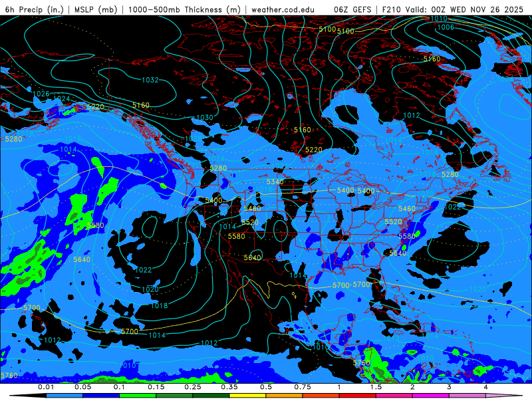Click the yellow 0.35–0.5 legend swatch
The width and height of the screenshot is (532, 399).
tap(247, 396)
